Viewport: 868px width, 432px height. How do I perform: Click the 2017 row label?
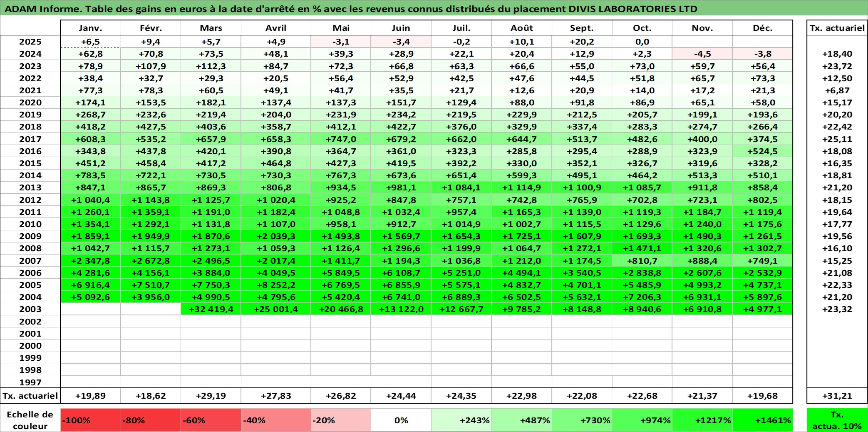pyautogui.click(x=30, y=139)
